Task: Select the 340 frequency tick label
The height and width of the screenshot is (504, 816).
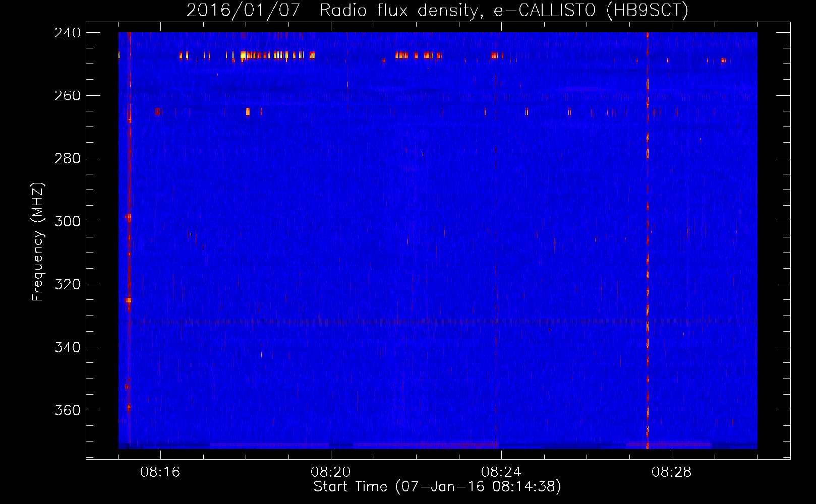Action: tap(68, 348)
